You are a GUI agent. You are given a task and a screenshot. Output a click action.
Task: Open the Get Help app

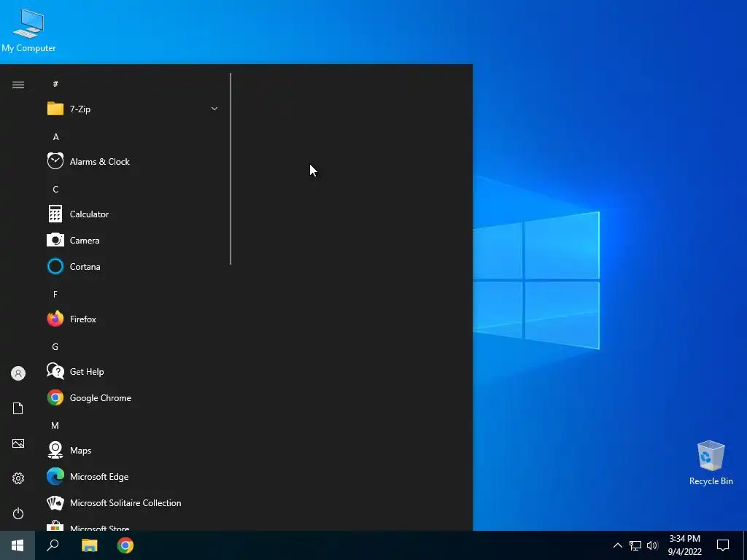(x=133, y=371)
